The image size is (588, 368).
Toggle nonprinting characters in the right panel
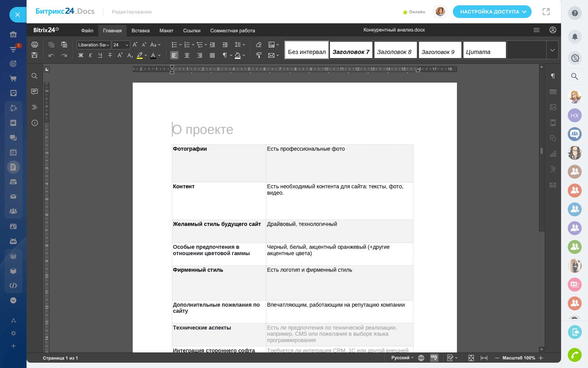[x=553, y=76]
